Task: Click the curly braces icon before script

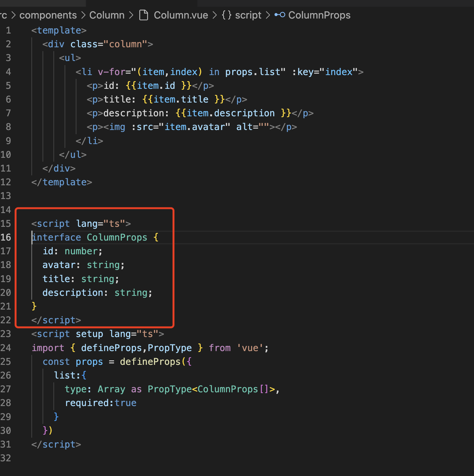Action: click(x=226, y=15)
